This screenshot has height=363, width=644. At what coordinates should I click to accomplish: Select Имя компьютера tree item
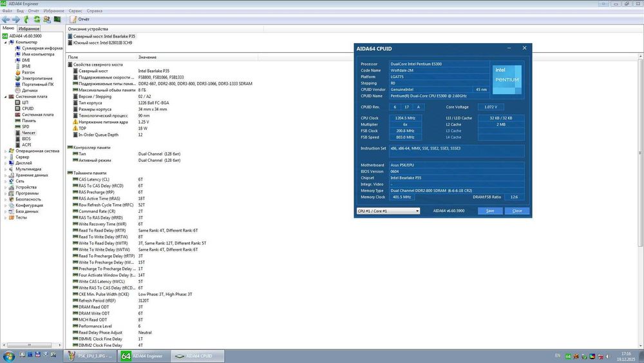(35, 54)
